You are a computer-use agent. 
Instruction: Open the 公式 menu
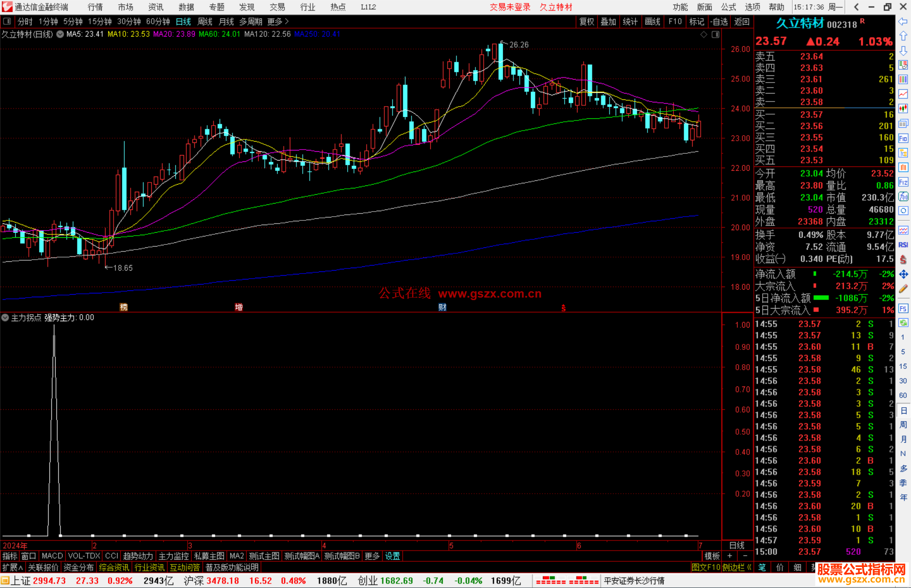(x=728, y=7)
